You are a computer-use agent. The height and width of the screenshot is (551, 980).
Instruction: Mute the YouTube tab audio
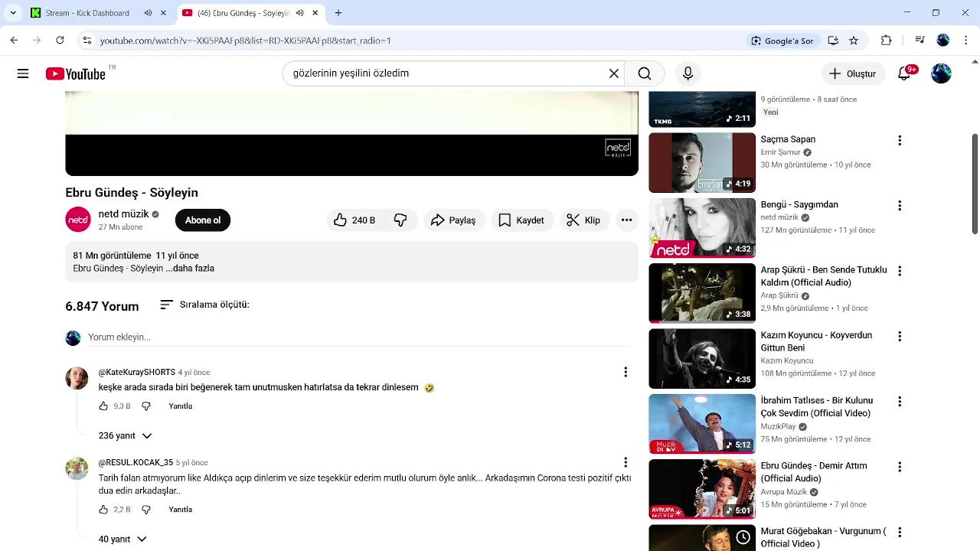click(x=299, y=13)
